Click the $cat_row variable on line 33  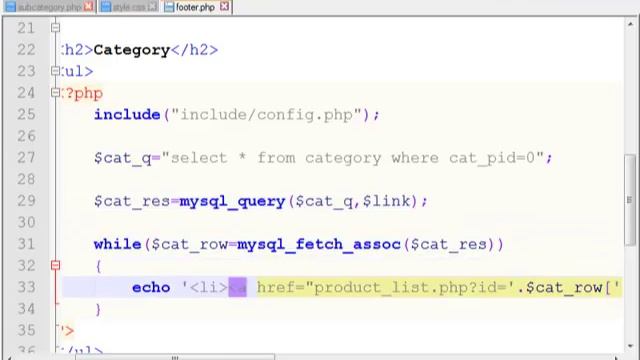coord(564,288)
